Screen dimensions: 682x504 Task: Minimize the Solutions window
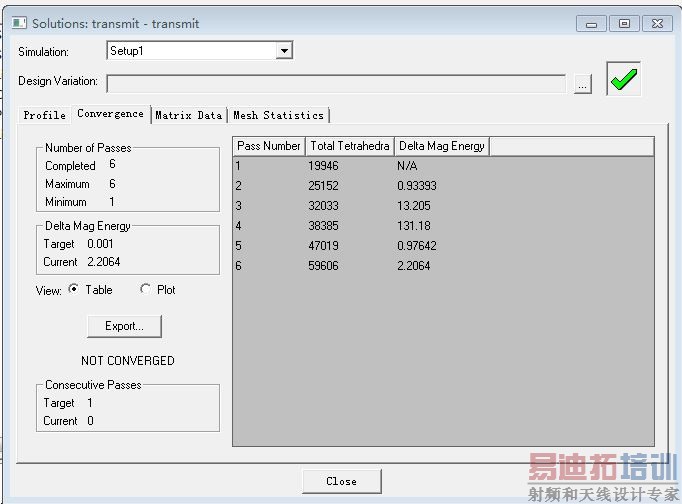tap(591, 23)
